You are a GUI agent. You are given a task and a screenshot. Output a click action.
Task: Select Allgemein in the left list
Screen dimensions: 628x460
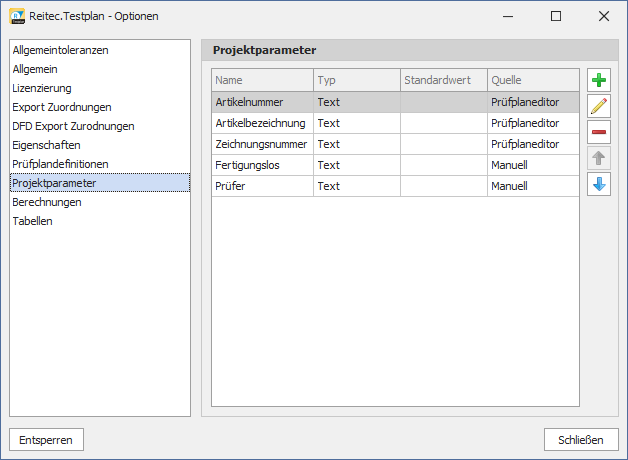(x=35, y=69)
